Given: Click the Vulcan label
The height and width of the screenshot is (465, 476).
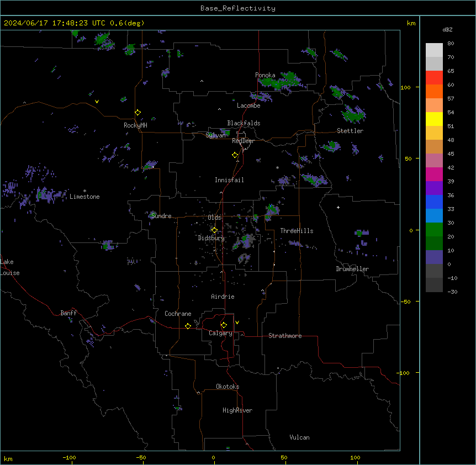Looking at the screenshot, I should [x=300, y=437].
